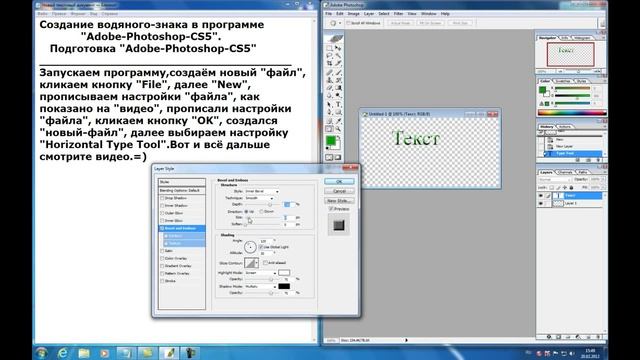Select the Eraser tool
The image size is (640, 360).
329,88
